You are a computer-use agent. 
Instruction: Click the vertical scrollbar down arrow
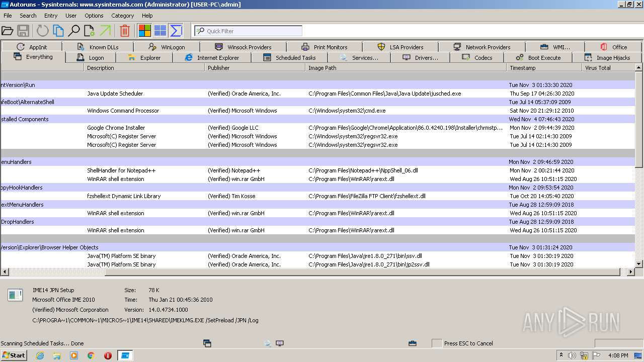(639, 264)
